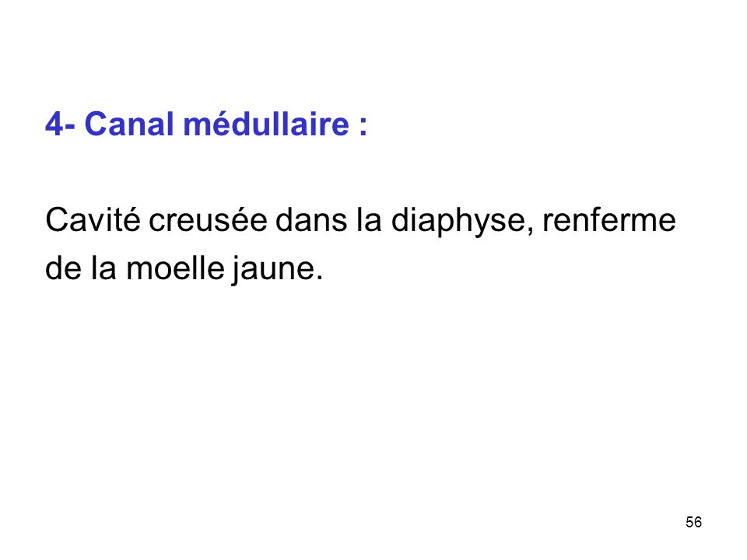Click the blue heading "4- Canal médullaire :"
The height and width of the screenshot is (560, 747).
206,124
